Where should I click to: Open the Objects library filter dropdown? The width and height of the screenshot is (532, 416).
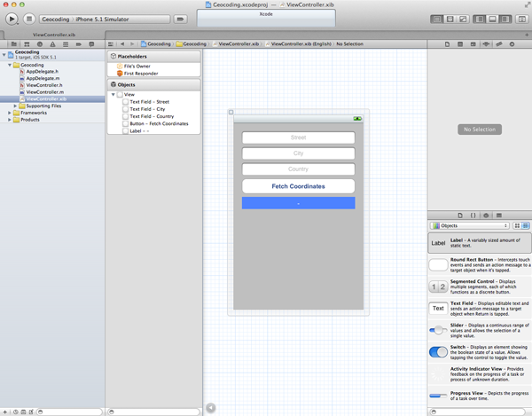(470, 225)
